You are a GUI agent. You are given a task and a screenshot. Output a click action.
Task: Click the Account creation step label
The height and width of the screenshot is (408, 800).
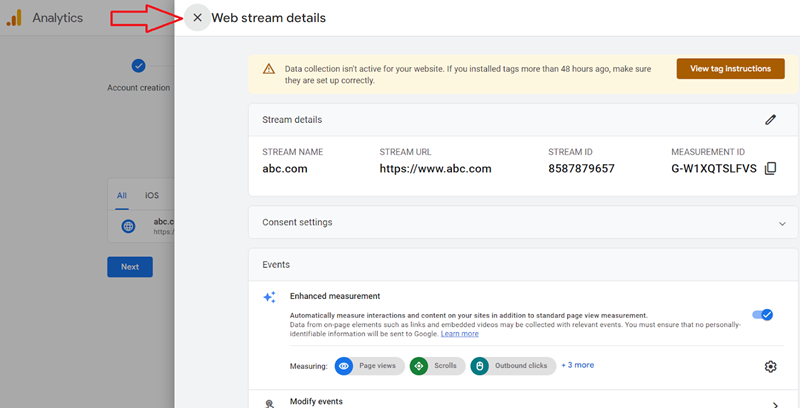(x=138, y=88)
